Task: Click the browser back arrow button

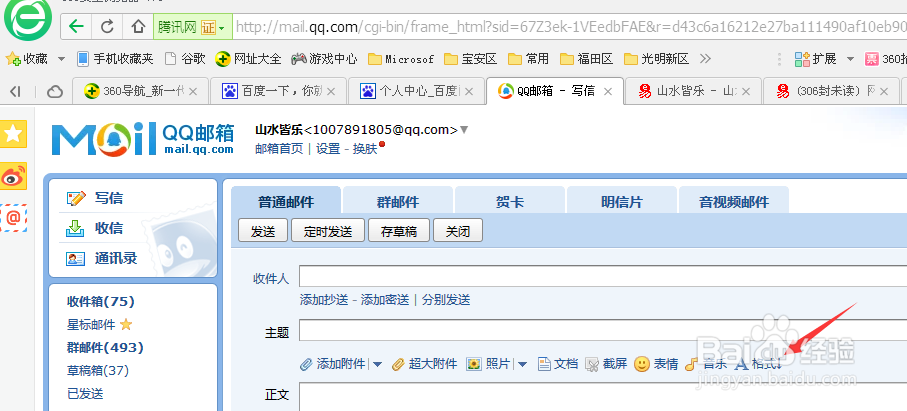Action: click(x=76, y=27)
